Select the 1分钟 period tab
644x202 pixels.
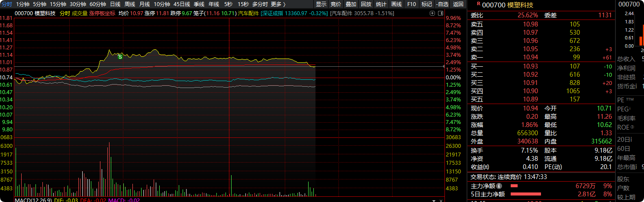23,4
